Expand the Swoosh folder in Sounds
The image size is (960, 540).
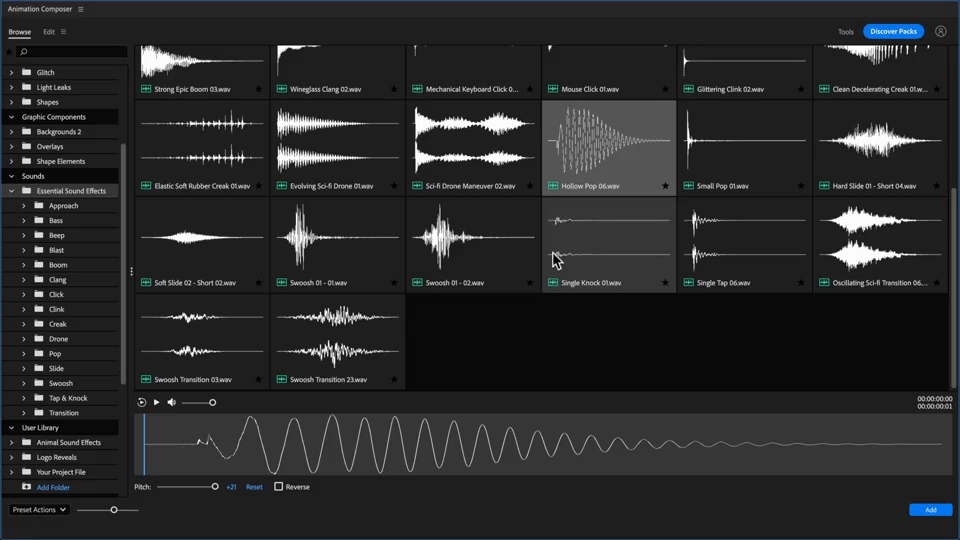coord(24,383)
